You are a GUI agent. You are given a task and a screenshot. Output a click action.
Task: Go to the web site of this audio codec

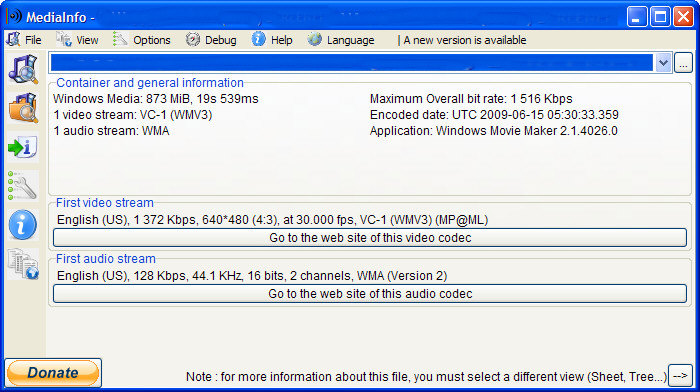pyautogui.click(x=370, y=294)
